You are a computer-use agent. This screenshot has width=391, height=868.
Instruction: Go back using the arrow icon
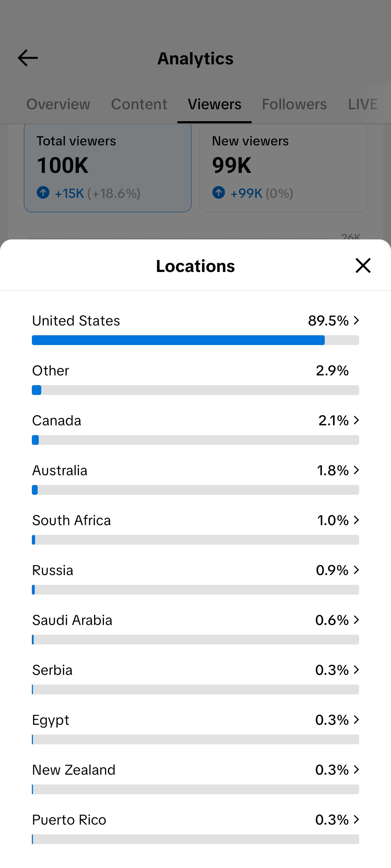28,58
